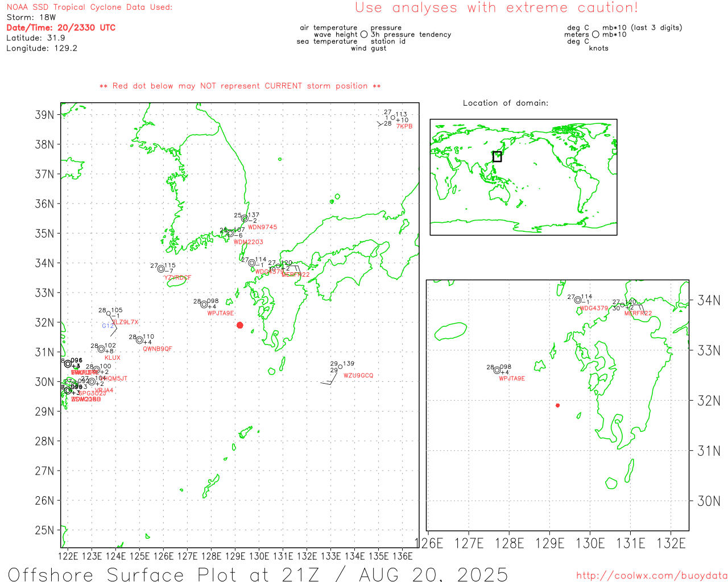Click the WZU9GCQ station circle marker

coord(340,367)
